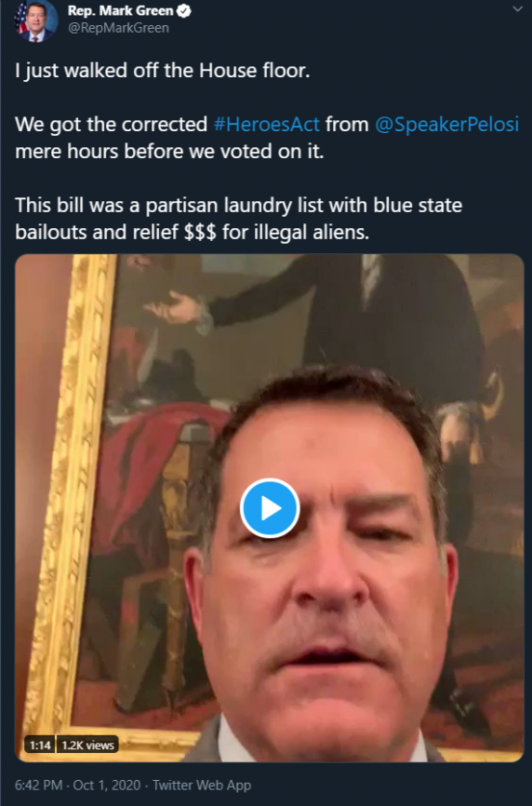Image resolution: width=532 pixels, height=806 pixels.
Task: Click the Oct 1, 2020 date
Action: coord(107,785)
